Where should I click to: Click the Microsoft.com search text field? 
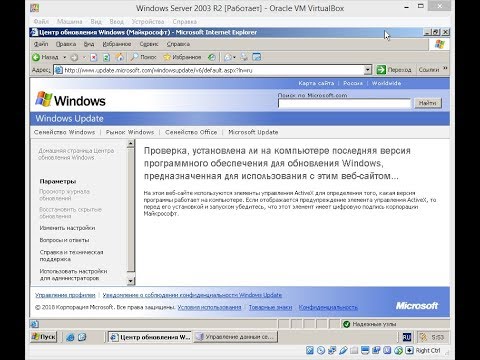point(344,103)
